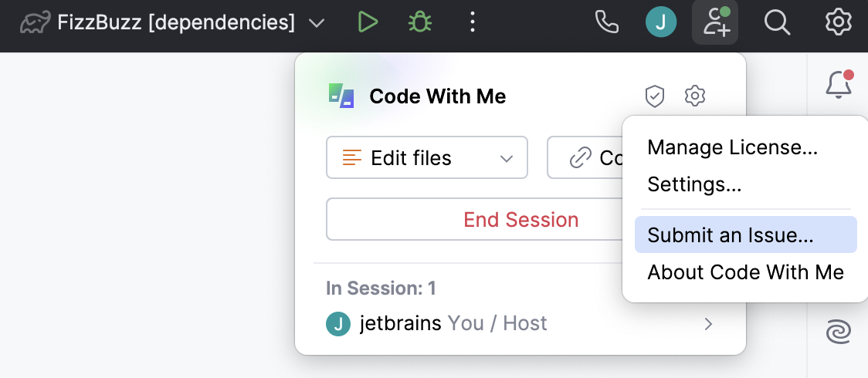The width and height of the screenshot is (868, 378).
Task: Expand the FizzBuzz [dependencies] run configuration dropdown
Action: click(x=316, y=23)
